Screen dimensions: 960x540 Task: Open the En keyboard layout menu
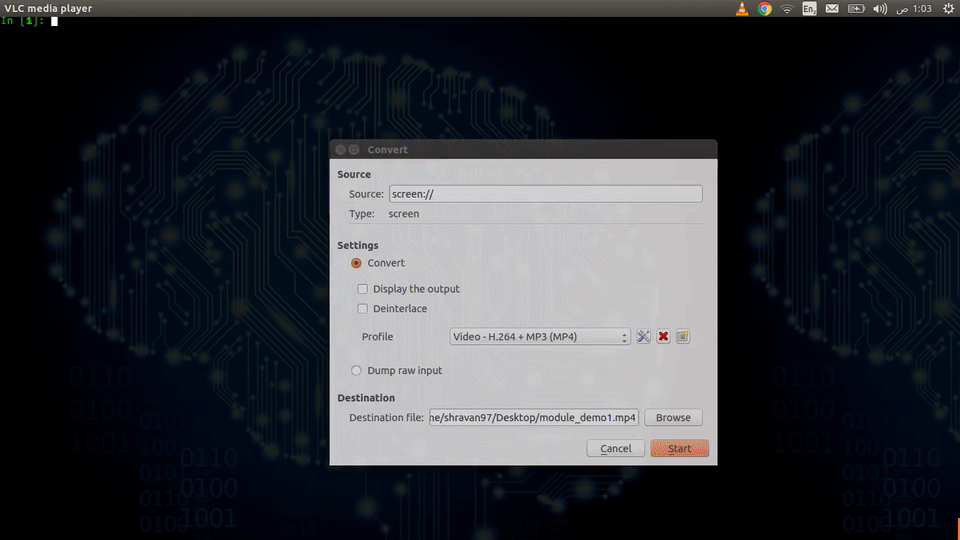tap(809, 9)
